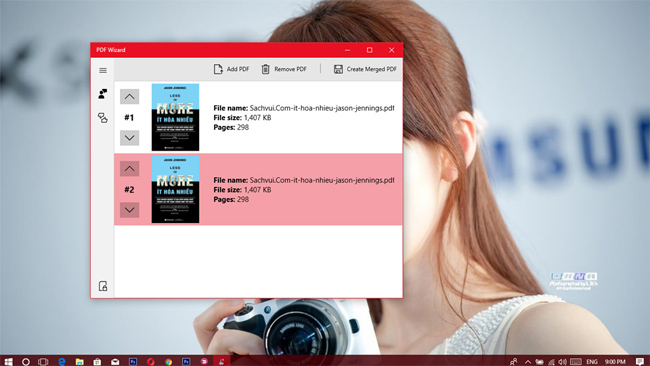650x366 pixels.
Task: Launch Microsoft Edge from the taskbar
Action: (x=62, y=362)
